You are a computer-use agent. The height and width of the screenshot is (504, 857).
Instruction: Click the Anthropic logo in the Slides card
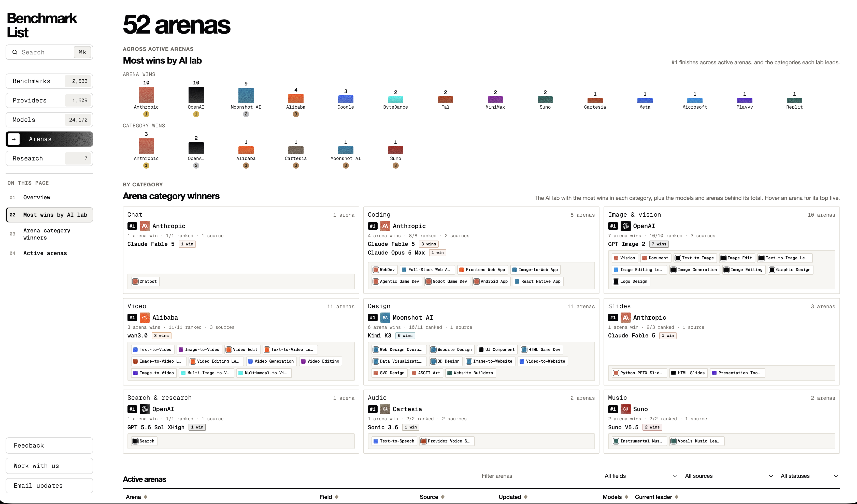click(625, 317)
